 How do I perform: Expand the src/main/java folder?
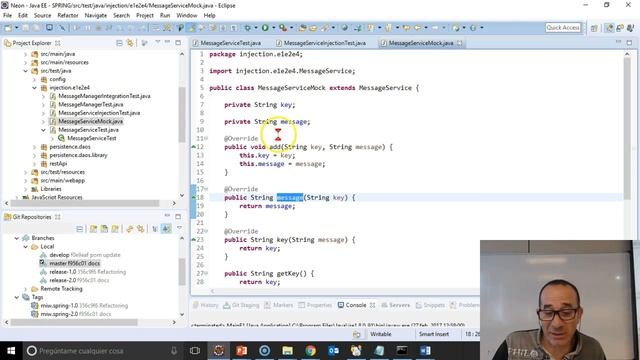coord(26,54)
